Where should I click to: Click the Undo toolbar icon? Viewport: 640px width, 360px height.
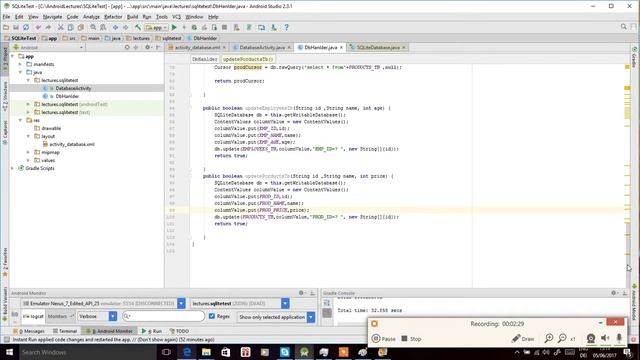pos(38,27)
